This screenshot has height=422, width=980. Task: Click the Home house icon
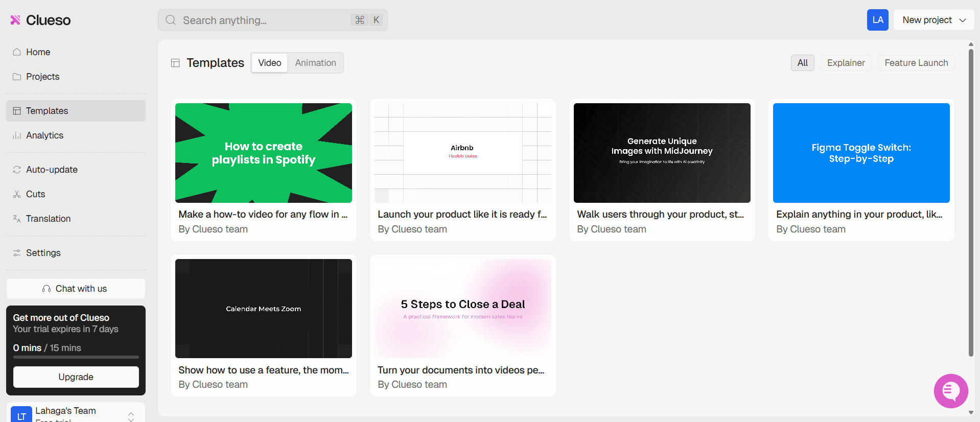coord(17,52)
